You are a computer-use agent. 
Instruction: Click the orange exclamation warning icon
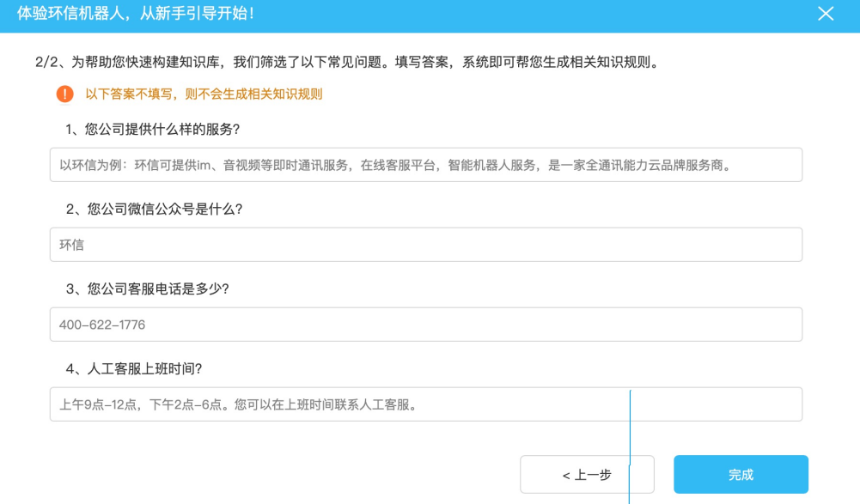click(x=64, y=94)
